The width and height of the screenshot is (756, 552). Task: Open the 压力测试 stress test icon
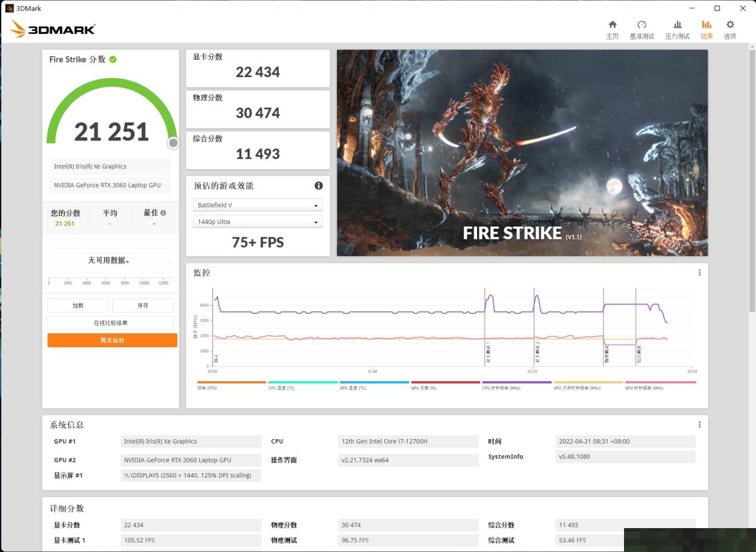(x=677, y=24)
